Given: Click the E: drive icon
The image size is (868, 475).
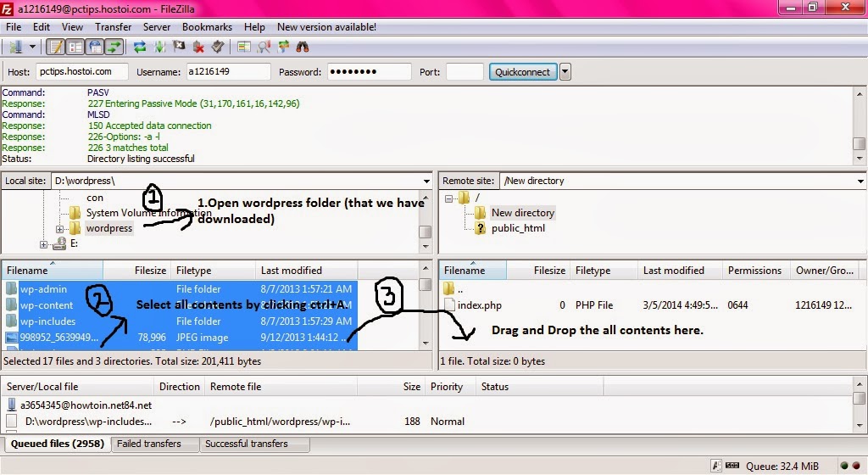Looking at the screenshot, I should tap(59, 243).
